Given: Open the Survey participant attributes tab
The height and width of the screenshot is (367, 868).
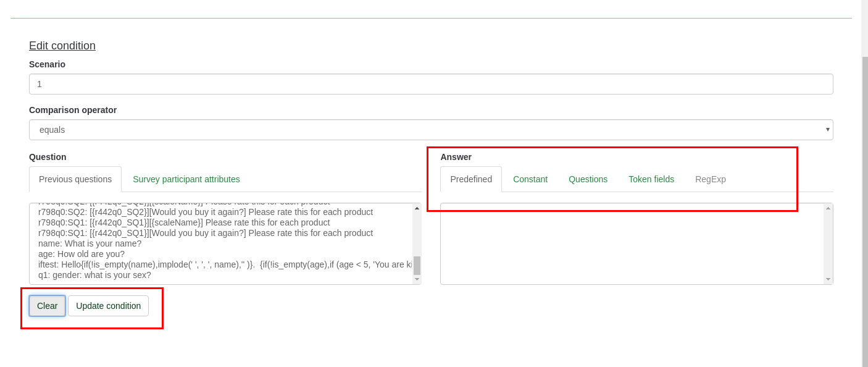Looking at the screenshot, I should (186, 179).
